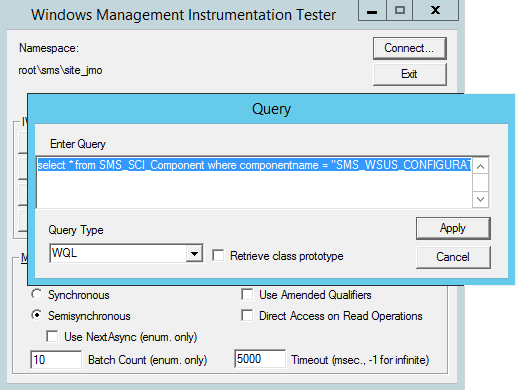Screen dimensions: 516x390
Task: Select the Semisynchronous radio option
Action: [x=37, y=315]
